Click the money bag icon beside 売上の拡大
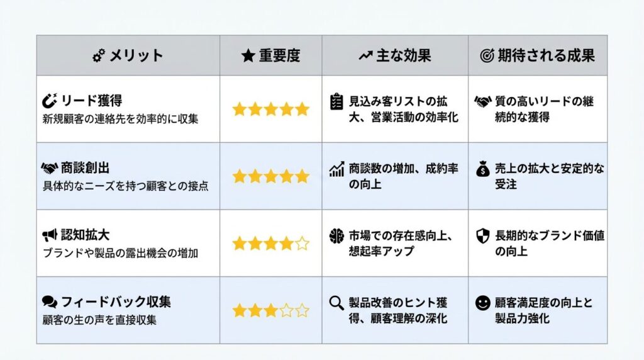644x360 pixels. coord(483,169)
